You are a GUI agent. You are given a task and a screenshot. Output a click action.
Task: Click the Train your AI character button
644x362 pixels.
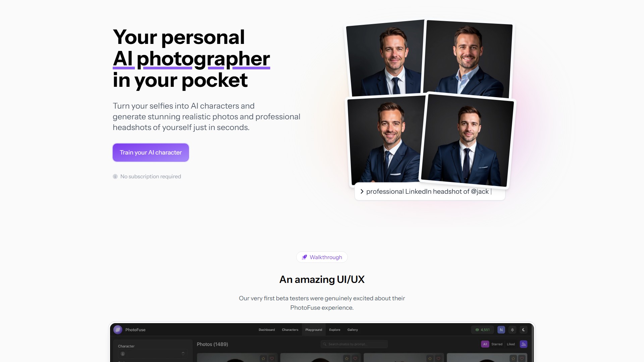151,153
